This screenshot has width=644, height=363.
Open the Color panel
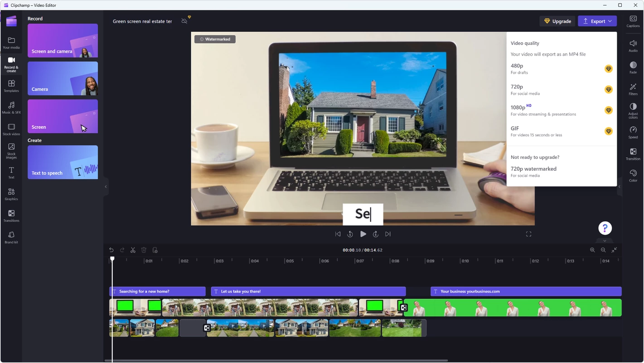pyautogui.click(x=633, y=175)
